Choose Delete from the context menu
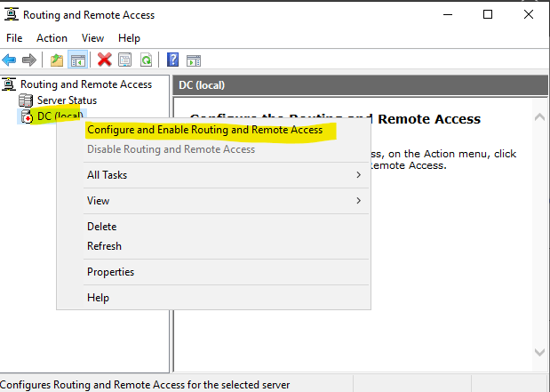This screenshot has height=392, width=550. click(101, 227)
